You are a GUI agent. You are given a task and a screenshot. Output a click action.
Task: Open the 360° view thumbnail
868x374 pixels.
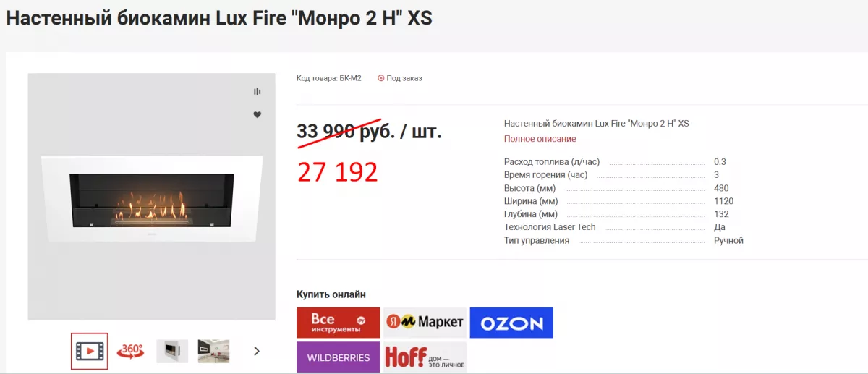pos(131,351)
